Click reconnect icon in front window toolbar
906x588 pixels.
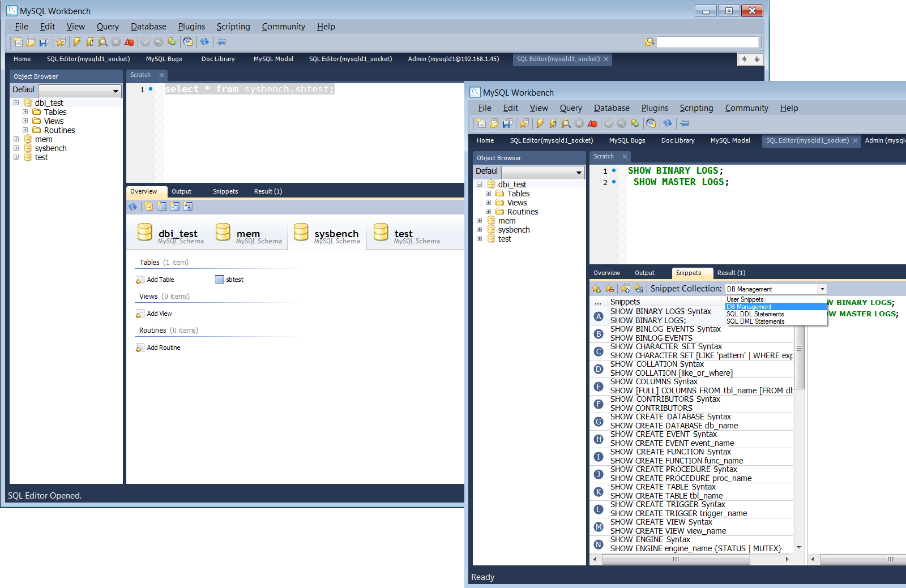tap(651, 123)
